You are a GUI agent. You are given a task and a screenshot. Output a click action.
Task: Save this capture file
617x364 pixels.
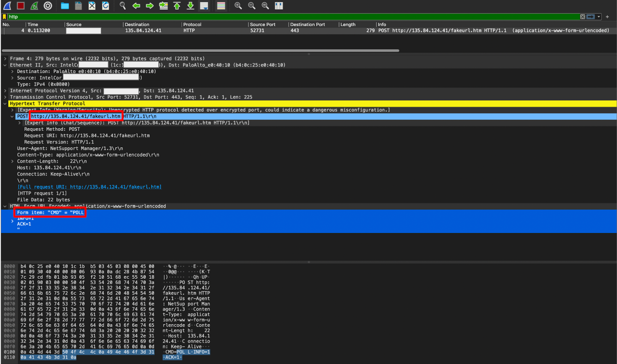click(78, 6)
